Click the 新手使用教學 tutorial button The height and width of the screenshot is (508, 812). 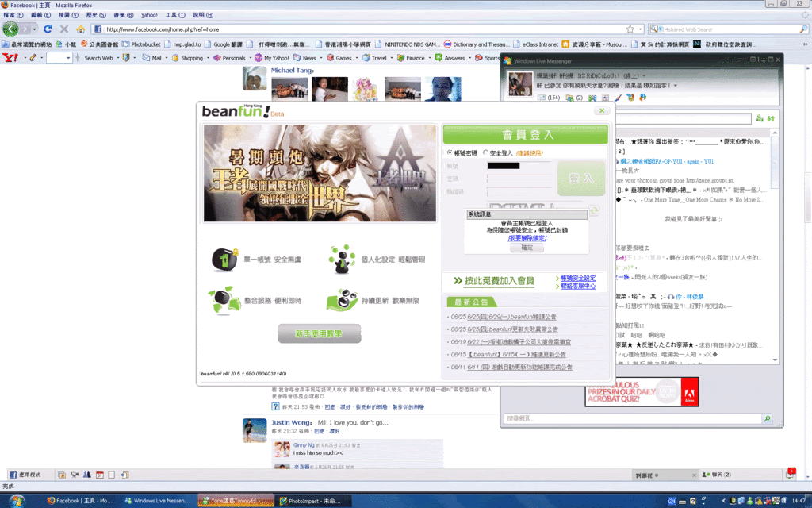point(319,334)
